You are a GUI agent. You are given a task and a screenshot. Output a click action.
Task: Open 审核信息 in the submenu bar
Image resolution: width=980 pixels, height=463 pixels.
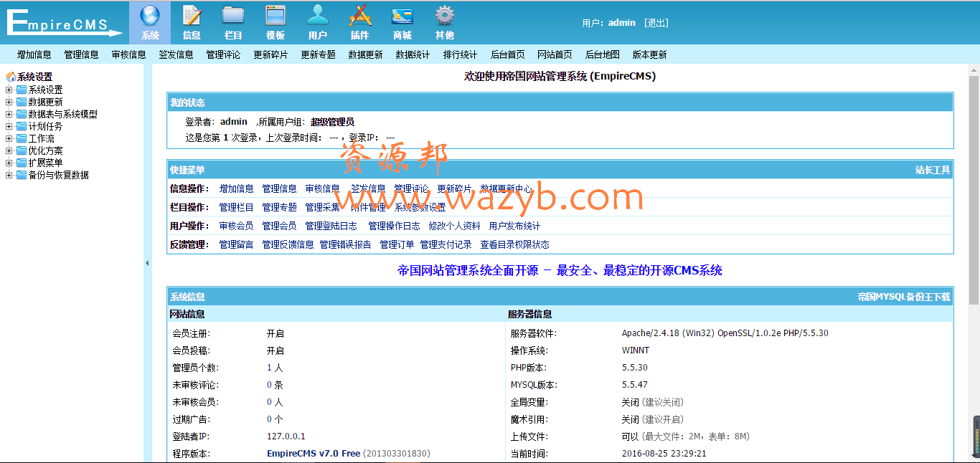click(x=129, y=54)
